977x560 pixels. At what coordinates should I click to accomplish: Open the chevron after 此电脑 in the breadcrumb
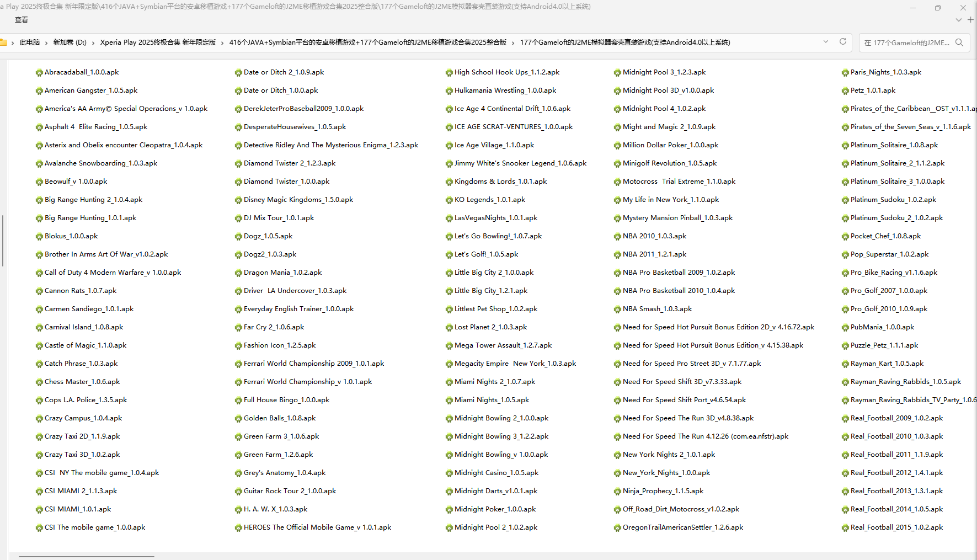point(46,42)
